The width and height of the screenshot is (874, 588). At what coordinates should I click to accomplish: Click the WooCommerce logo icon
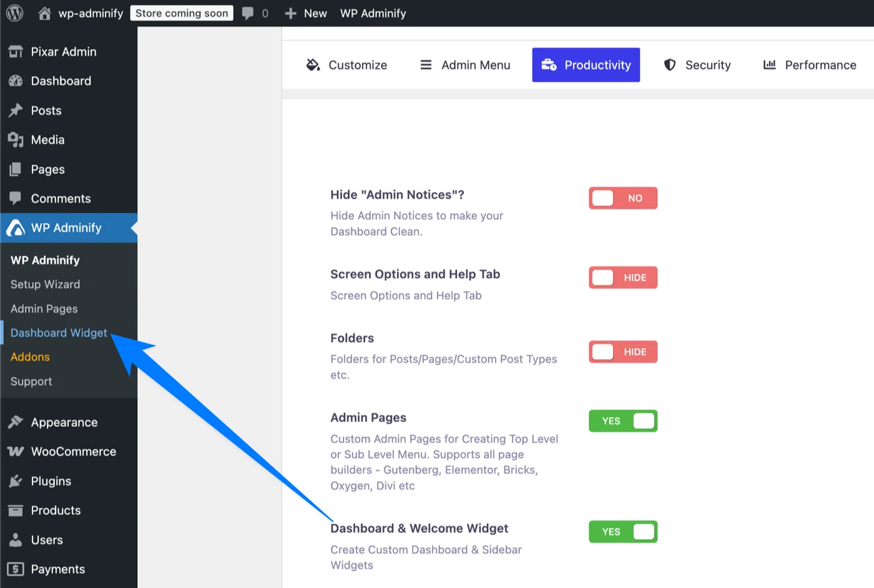[x=16, y=451]
